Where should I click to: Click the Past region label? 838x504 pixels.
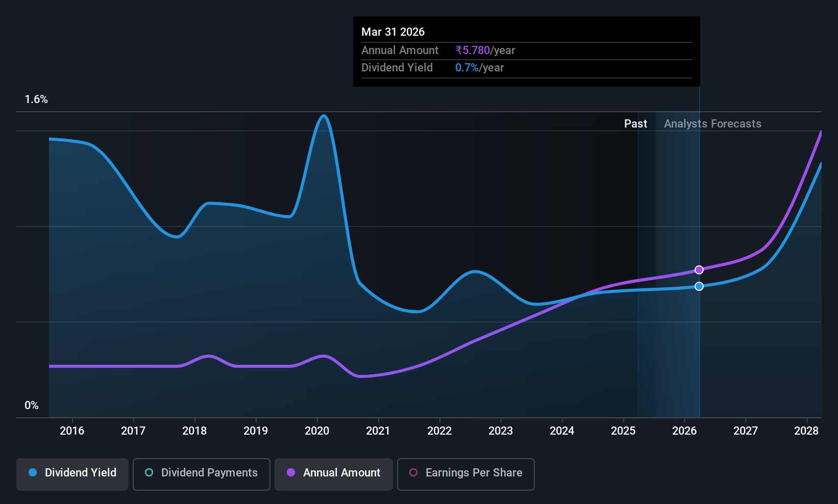click(635, 123)
